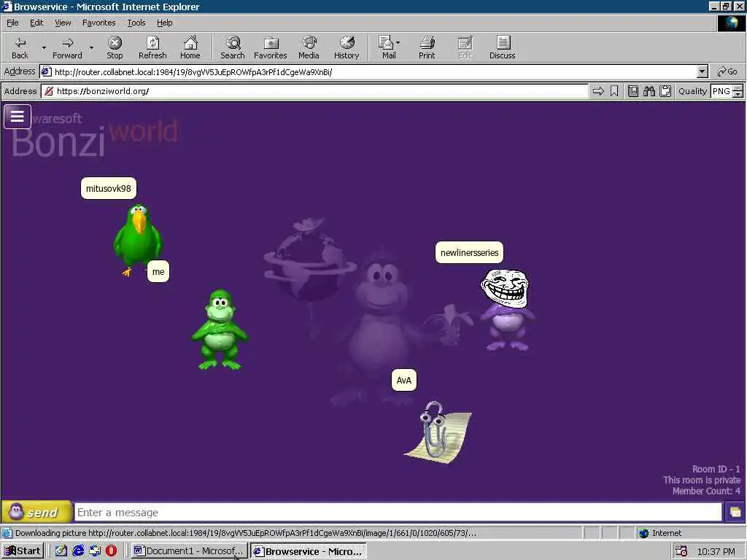This screenshot has height=560, width=747.
Task: Click the Back toolbar button
Action: pyautogui.click(x=20, y=47)
